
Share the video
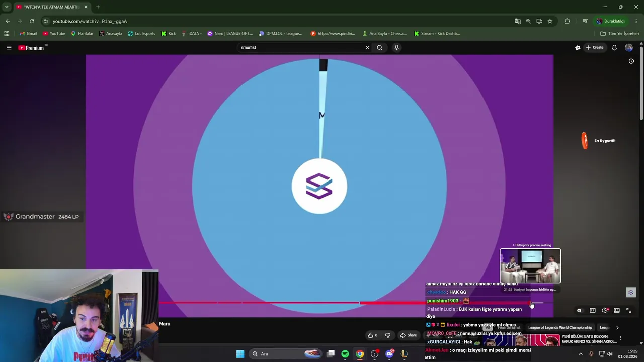408,335
